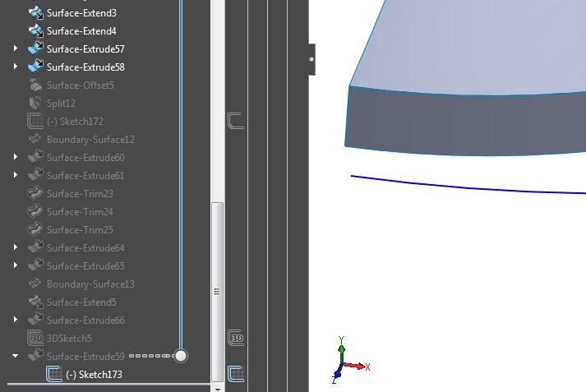The width and height of the screenshot is (586, 392).
Task: Select Boundary-Surface13 tree item
Action: (81, 284)
